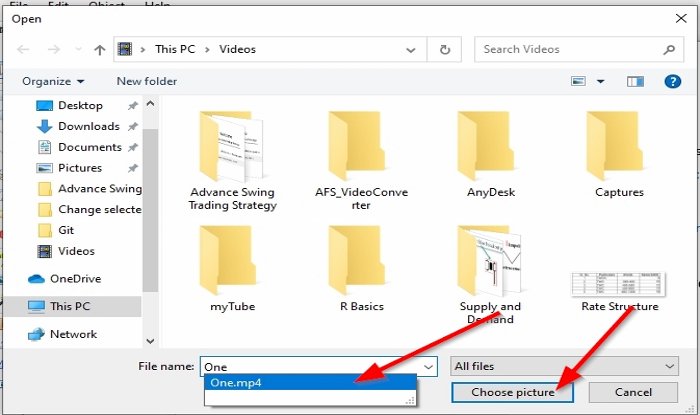Click the change view icon
This screenshot has height=415, width=700.
tap(579, 81)
